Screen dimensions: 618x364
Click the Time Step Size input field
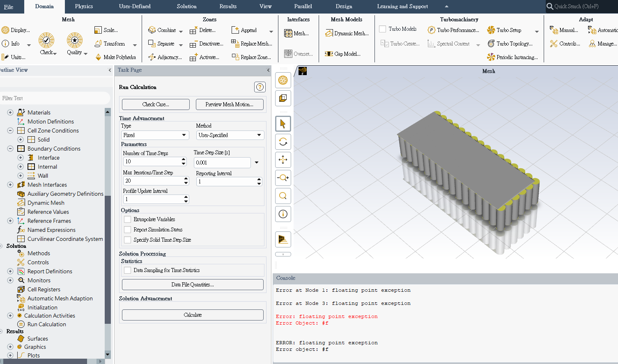pyautogui.click(x=222, y=163)
